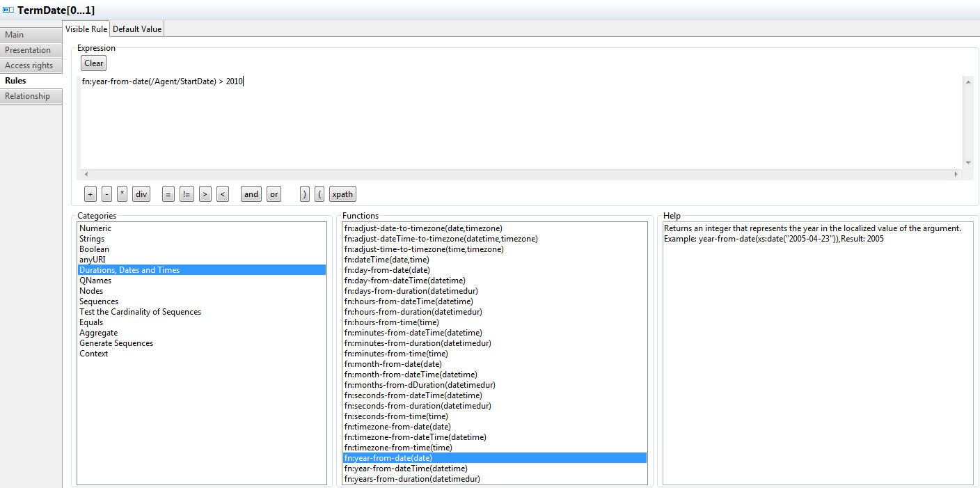Open the Access rights side tab

tap(29, 65)
